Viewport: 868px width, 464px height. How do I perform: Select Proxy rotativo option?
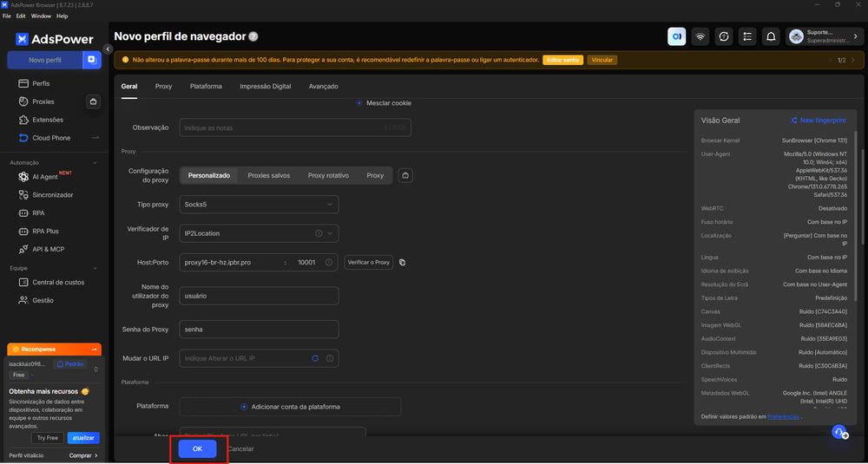coord(328,175)
